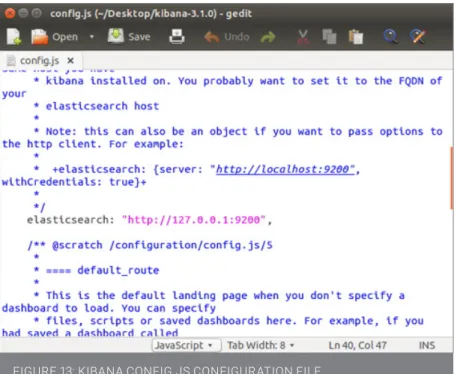This screenshot has height=374, width=457.
Task: Save the config.js file
Action: click(x=129, y=37)
